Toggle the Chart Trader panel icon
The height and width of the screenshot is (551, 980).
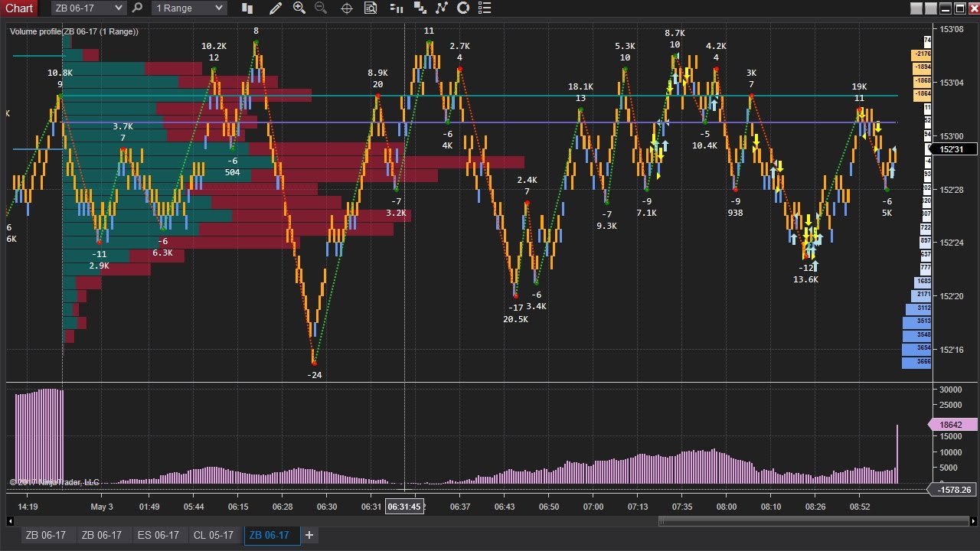[397, 8]
